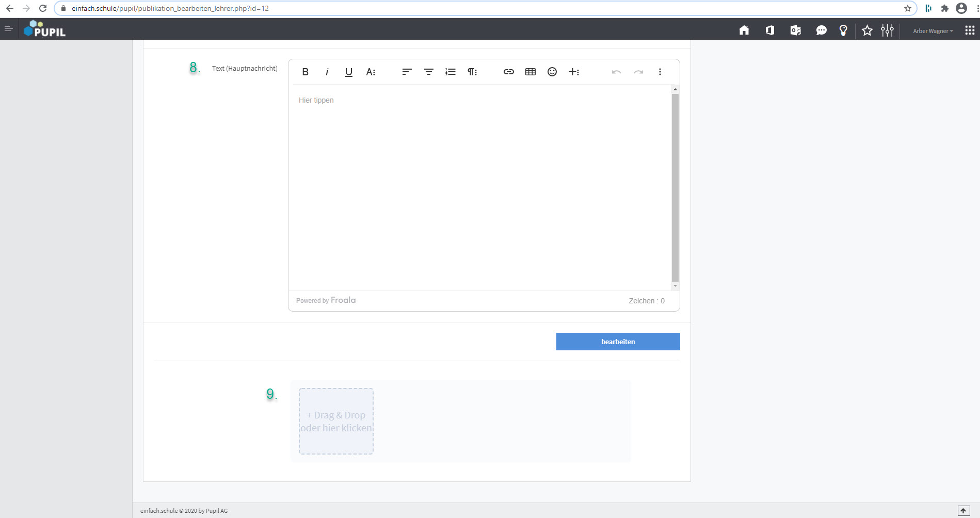Click the Text (Hauptnachricht) label
This screenshot has height=518, width=980.
pos(245,68)
